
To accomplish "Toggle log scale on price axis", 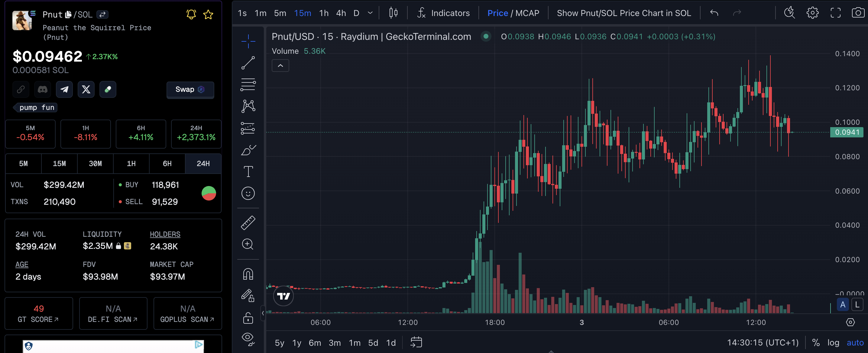I will pos(833,342).
